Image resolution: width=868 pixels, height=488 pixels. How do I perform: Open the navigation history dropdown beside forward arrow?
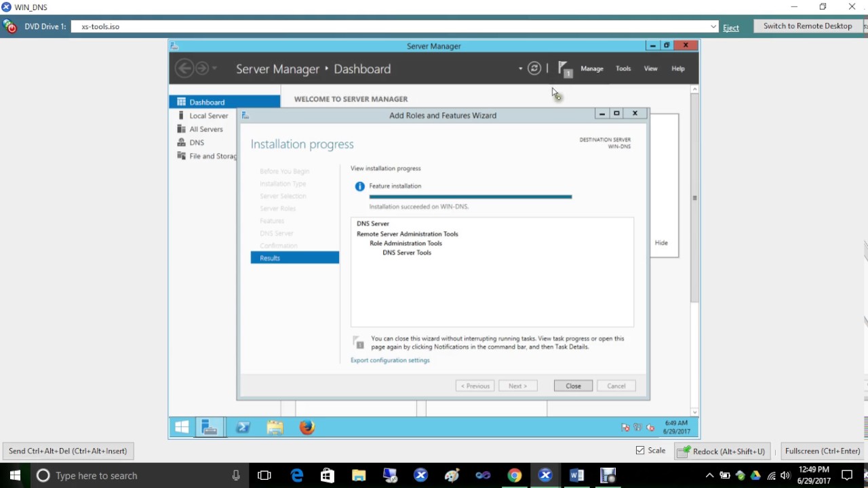[215, 68]
